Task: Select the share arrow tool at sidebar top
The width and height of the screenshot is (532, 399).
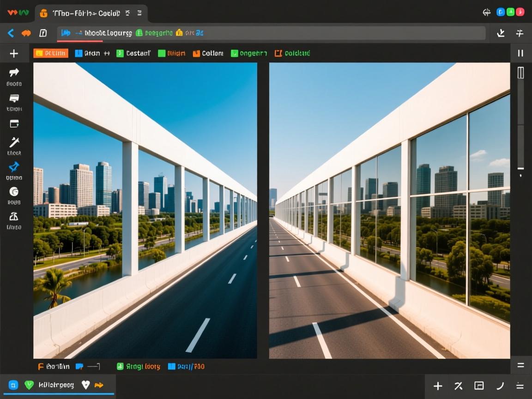Action: (14, 73)
